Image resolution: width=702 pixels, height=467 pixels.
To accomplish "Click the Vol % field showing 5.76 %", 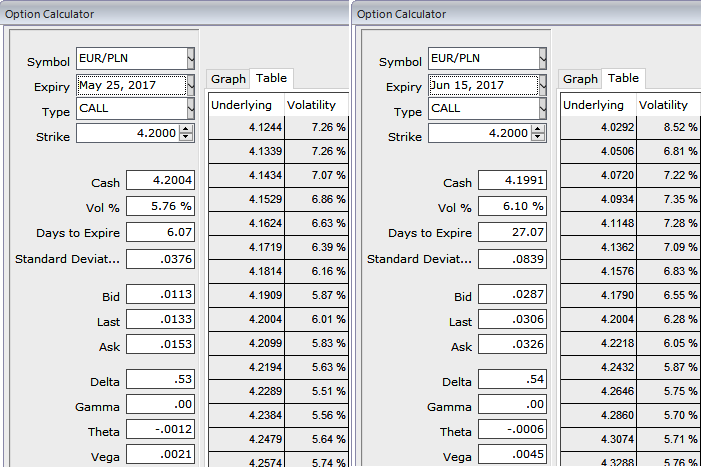I will tap(160, 206).
